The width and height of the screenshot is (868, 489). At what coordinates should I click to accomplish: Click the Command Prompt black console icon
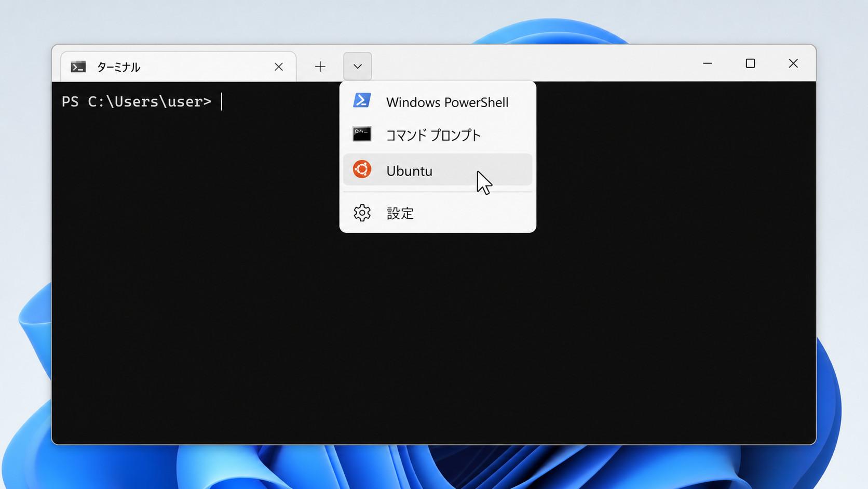[x=362, y=134]
